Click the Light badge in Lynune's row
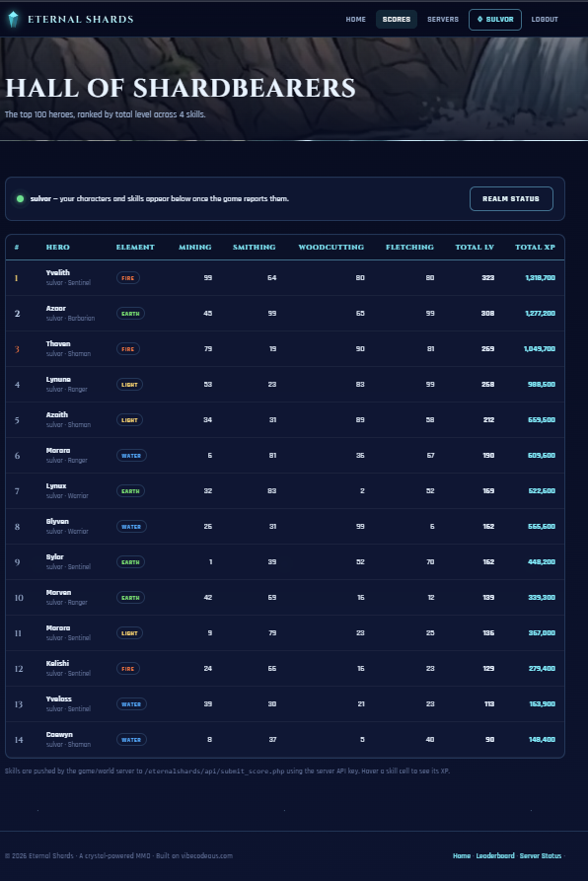Viewport: 588px width, 881px height. (129, 385)
